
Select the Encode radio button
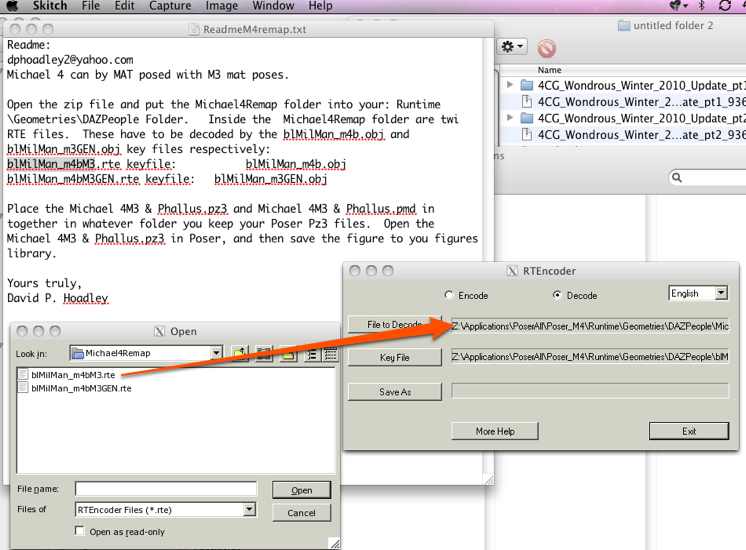coord(448,295)
